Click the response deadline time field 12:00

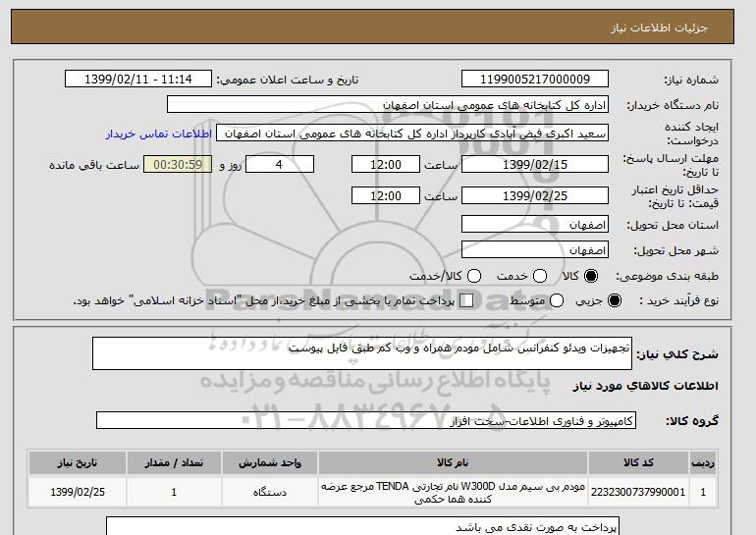point(386,164)
